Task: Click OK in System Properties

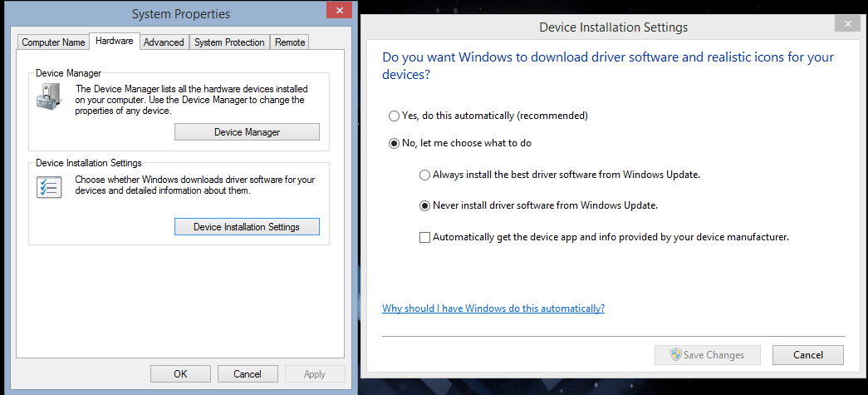Action: [180, 374]
